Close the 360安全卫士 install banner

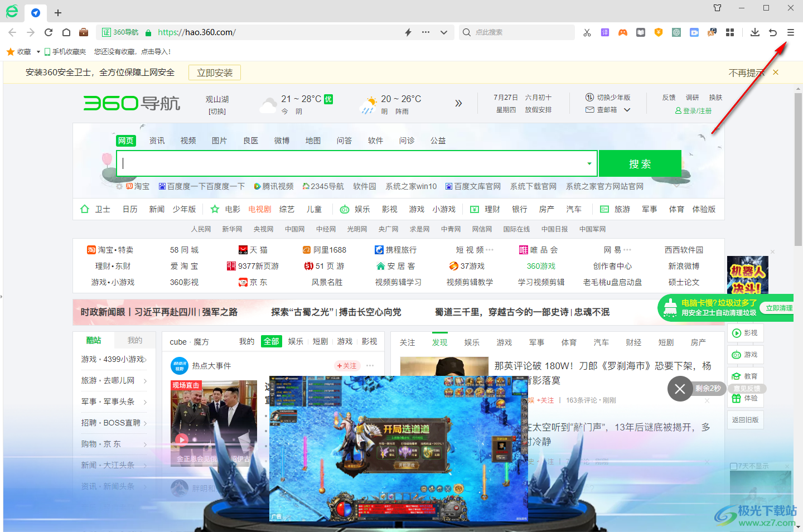click(x=776, y=72)
